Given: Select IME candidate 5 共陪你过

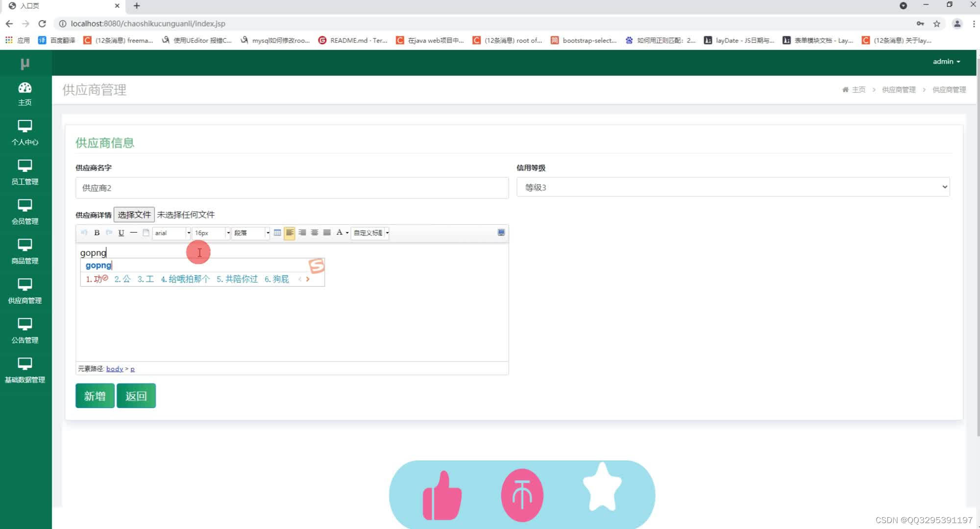Looking at the screenshot, I should point(237,279).
